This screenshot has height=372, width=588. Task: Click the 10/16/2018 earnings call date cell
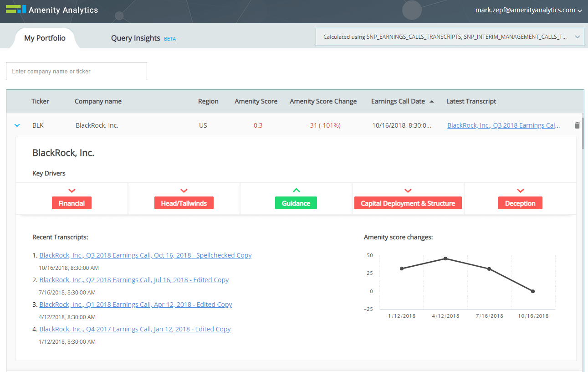point(402,125)
